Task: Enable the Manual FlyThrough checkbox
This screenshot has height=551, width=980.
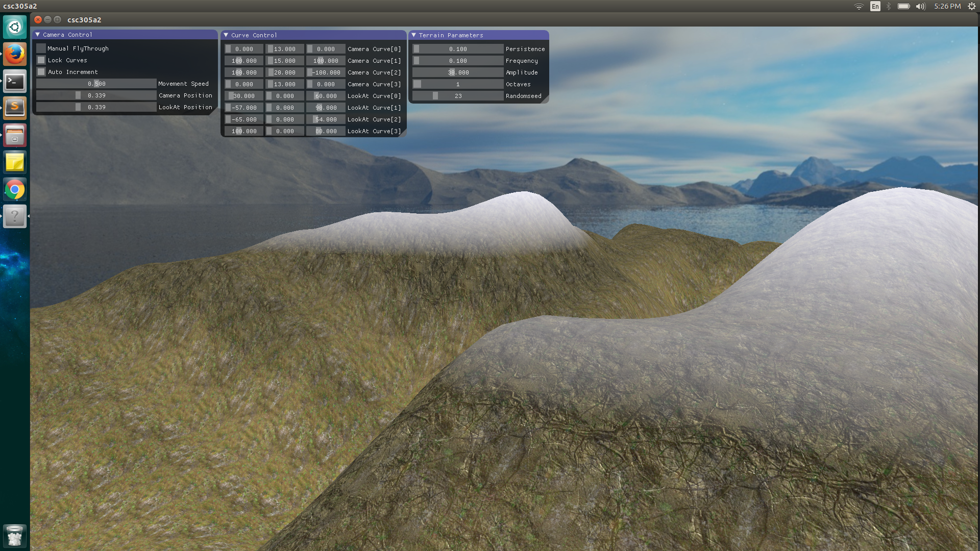Action: pos(41,48)
